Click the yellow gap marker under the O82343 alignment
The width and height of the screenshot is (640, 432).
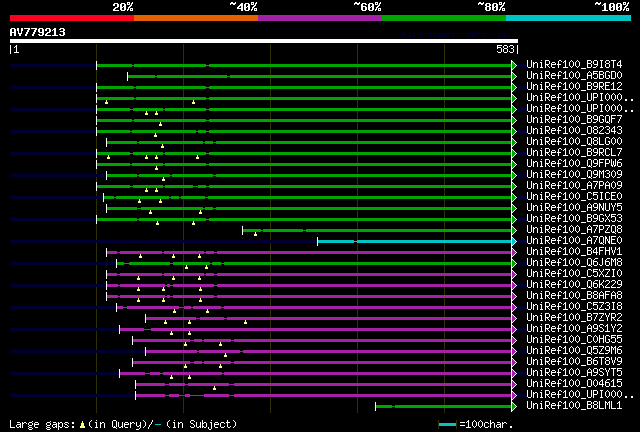tap(156, 135)
